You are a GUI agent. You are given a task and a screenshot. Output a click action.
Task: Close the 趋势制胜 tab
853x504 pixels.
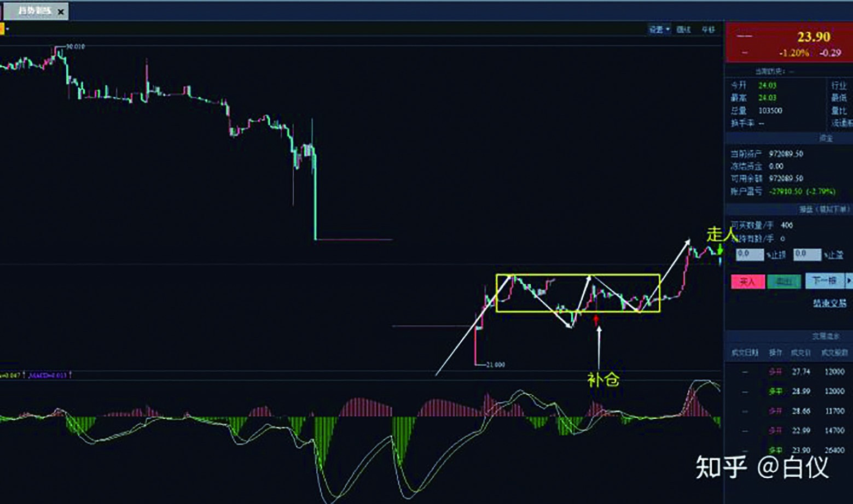click(x=61, y=11)
